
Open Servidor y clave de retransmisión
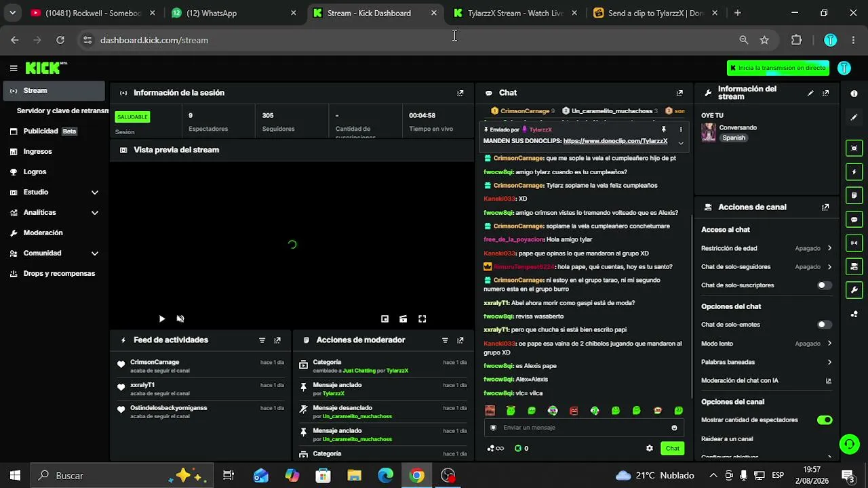point(62,110)
